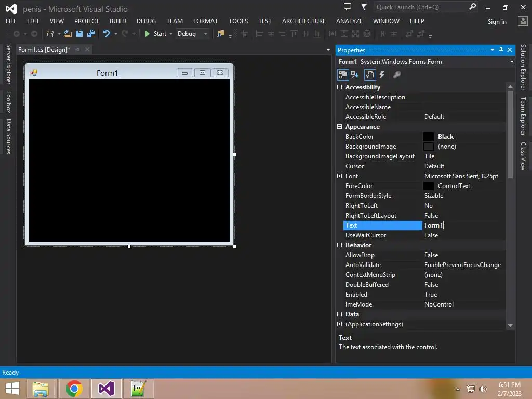Click the Align Rights layout icon
The width and height of the screenshot is (532, 399).
tap(283, 34)
